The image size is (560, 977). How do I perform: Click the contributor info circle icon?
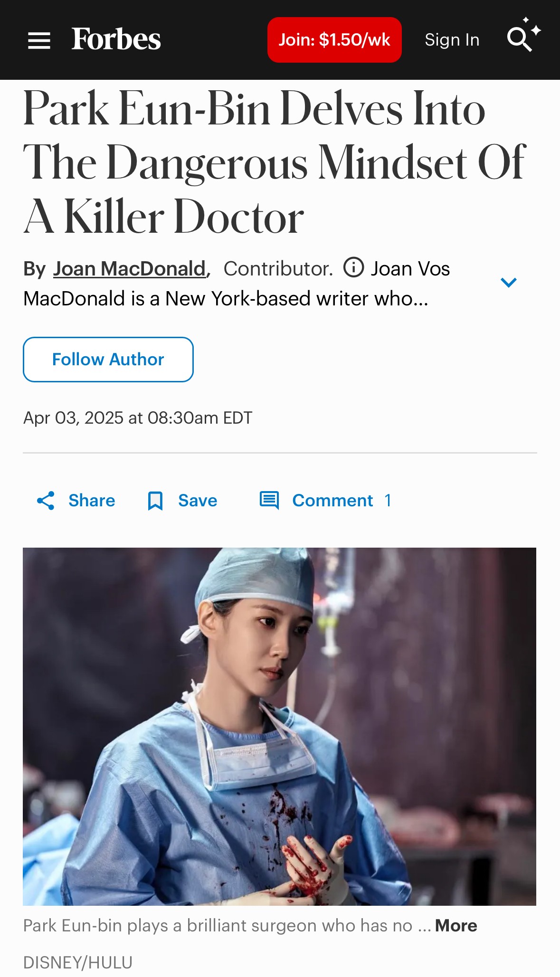point(353,267)
